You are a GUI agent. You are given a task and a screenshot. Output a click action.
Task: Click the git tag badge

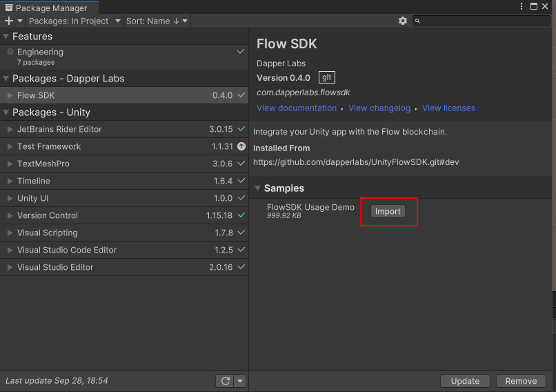pyautogui.click(x=326, y=77)
